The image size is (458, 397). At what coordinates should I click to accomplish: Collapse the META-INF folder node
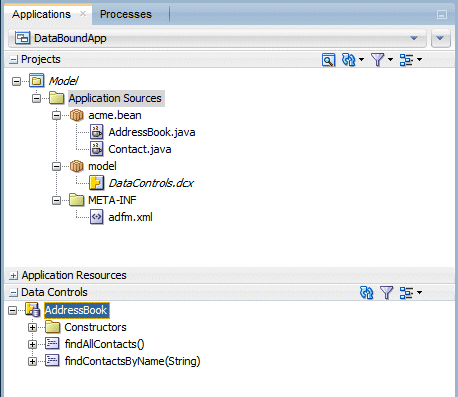coord(56,200)
